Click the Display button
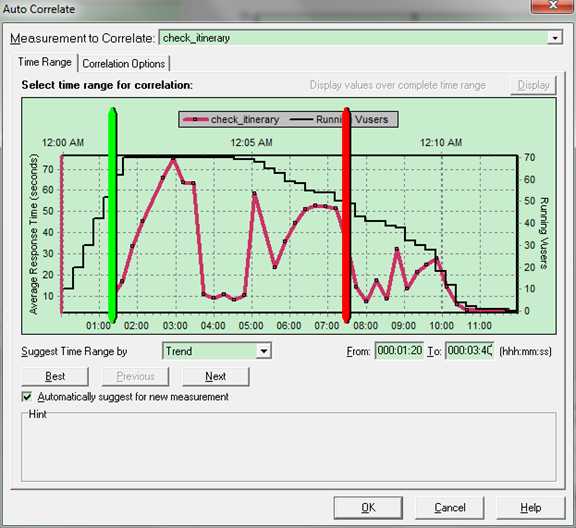 coord(533,85)
